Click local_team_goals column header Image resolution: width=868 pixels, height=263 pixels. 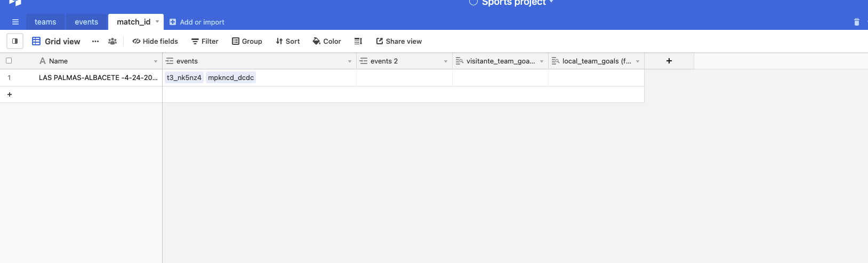(597, 61)
